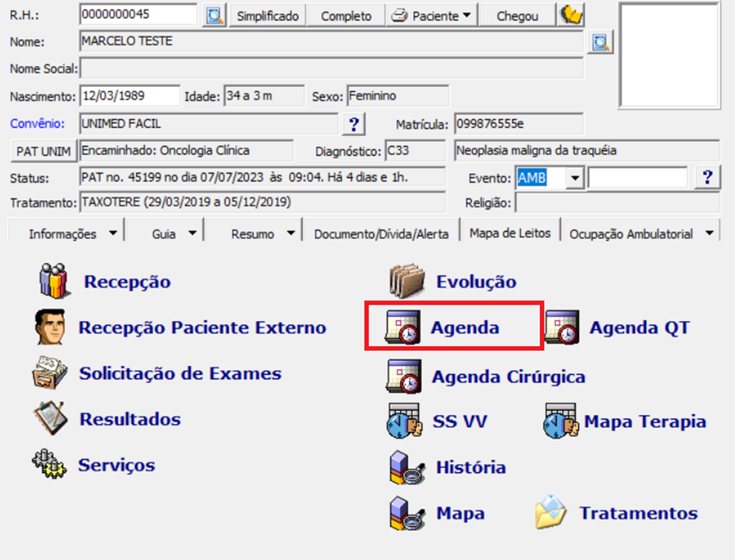735x560 pixels.
Task: Click question mark beside Evento field
Action: 708,178
